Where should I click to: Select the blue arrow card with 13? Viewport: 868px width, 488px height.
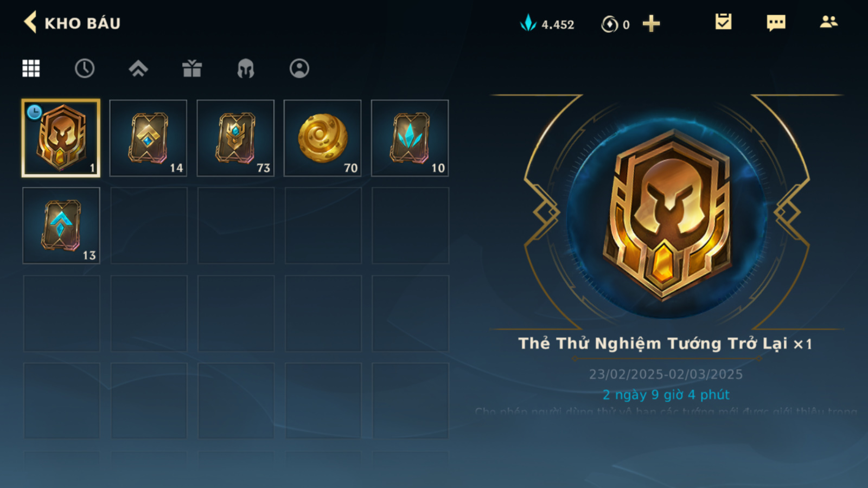click(61, 226)
